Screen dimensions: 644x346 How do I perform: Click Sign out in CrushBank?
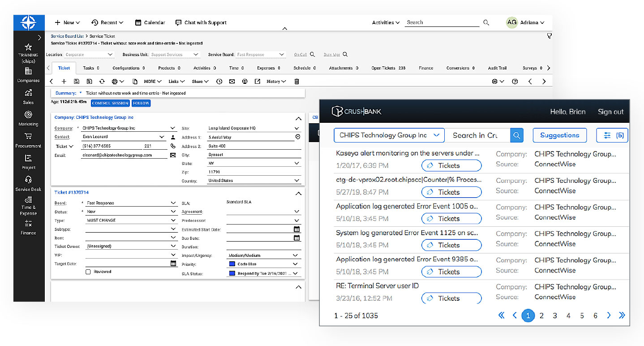610,112
